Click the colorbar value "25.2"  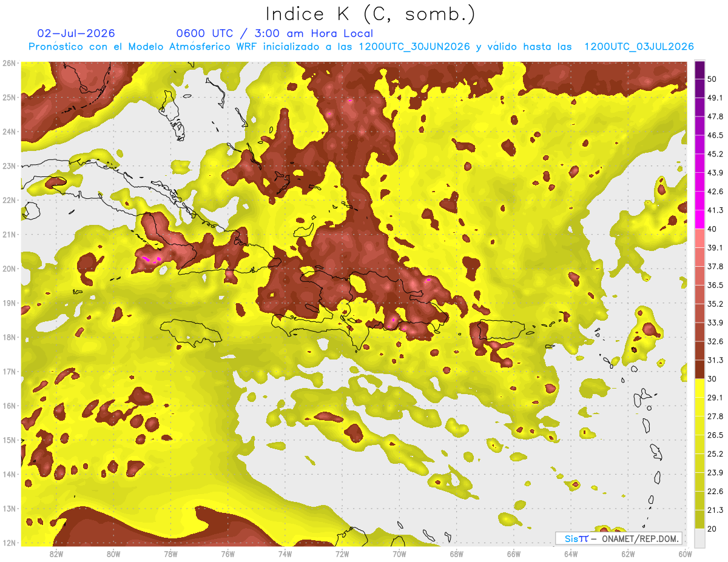tap(715, 453)
